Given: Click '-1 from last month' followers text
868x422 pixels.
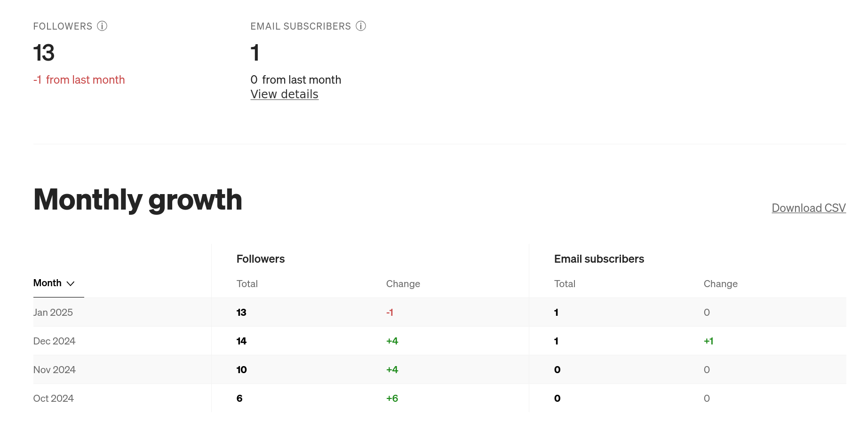Looking at the screenshot, I should pos(79,80).
